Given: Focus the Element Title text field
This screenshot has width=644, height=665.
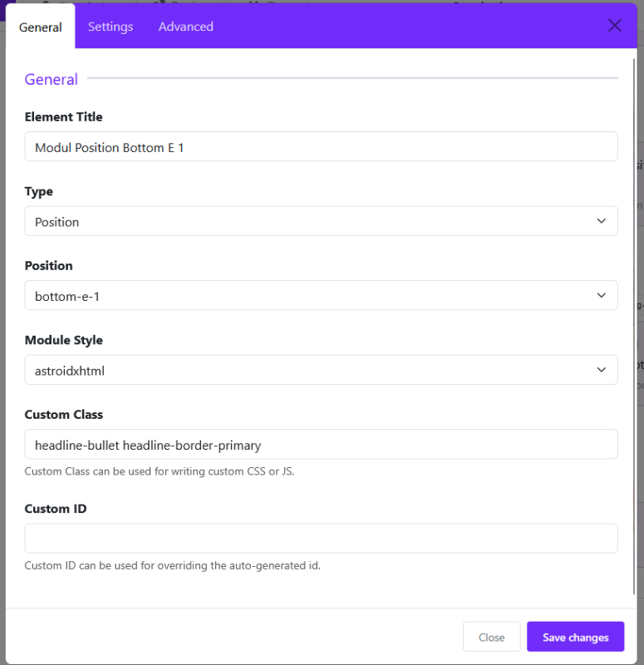Looking at the screenshot, I should point(321,147).
